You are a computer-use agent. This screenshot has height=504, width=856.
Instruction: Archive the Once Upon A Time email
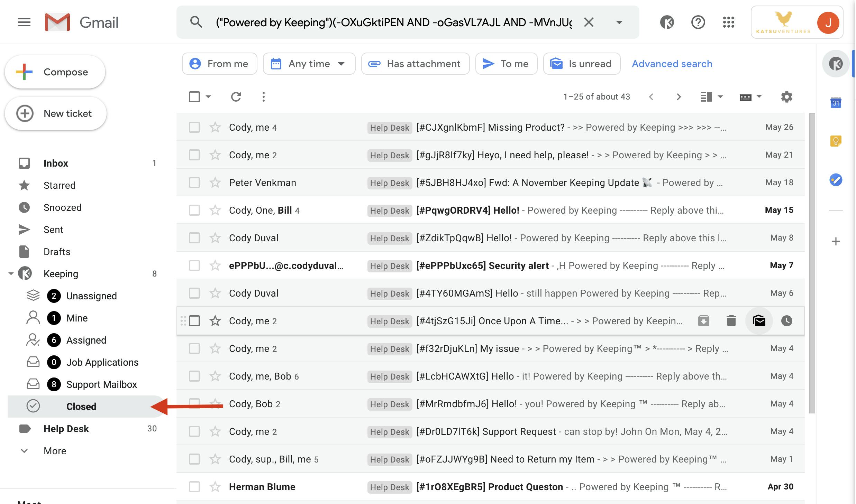click(x=704, y=321)
